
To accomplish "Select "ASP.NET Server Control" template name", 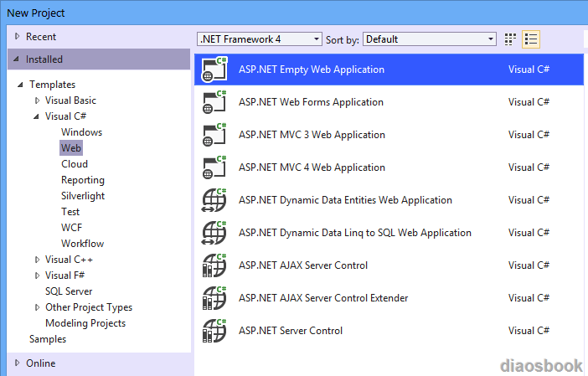I will point(291,331).
